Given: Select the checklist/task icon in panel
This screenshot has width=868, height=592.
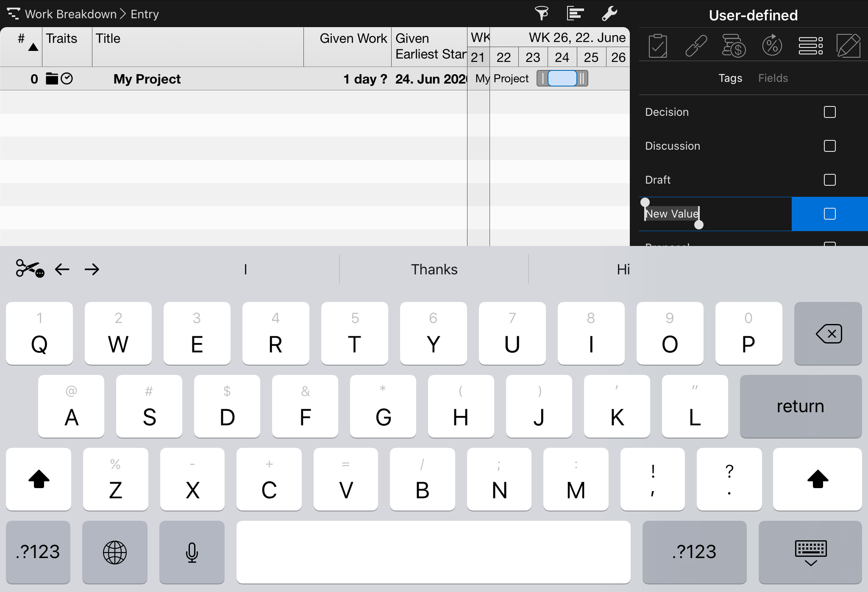Looking at the screenshot, I should (658, 45).
